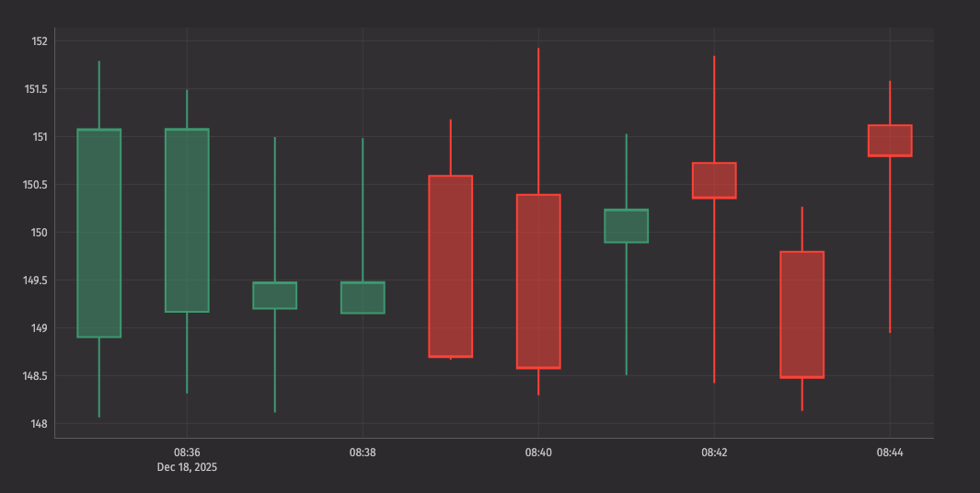Select the 150 price level label

[x=40, y=233]
